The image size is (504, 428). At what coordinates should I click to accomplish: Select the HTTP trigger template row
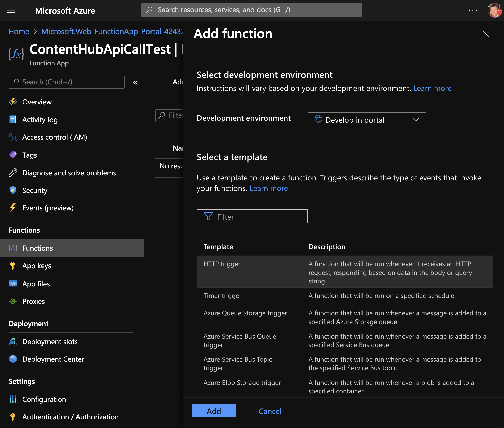pos(345,272)
